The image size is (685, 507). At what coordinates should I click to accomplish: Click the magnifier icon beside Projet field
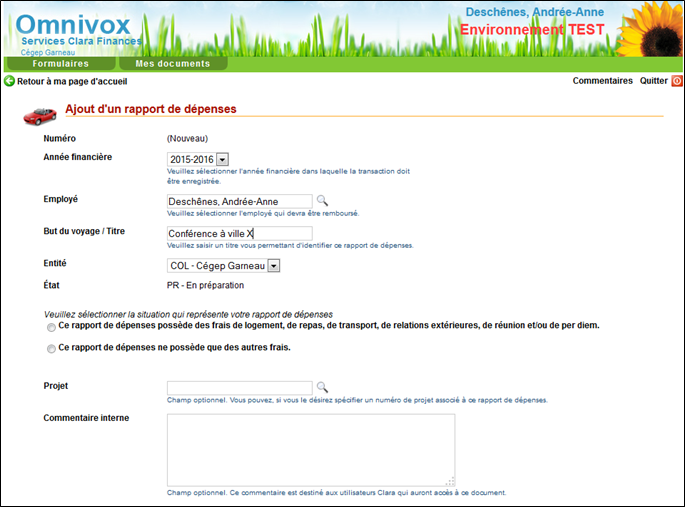click(322, 386)
